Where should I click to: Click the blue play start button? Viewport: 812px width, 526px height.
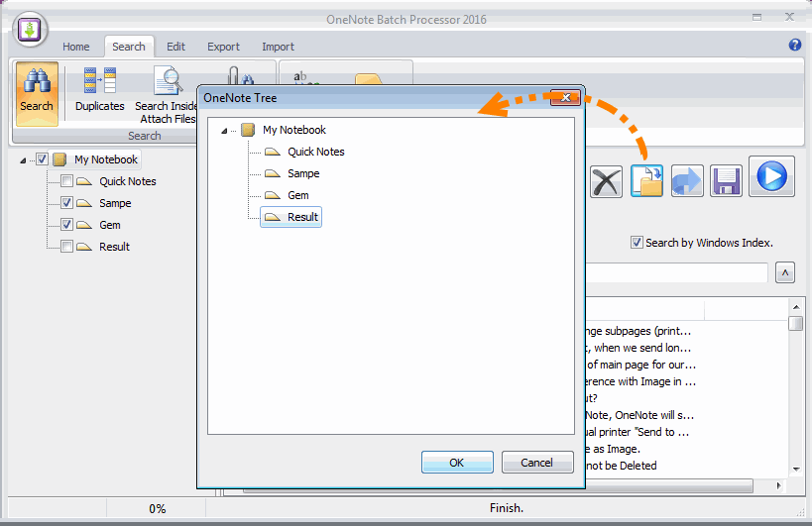tap(771, 176)
